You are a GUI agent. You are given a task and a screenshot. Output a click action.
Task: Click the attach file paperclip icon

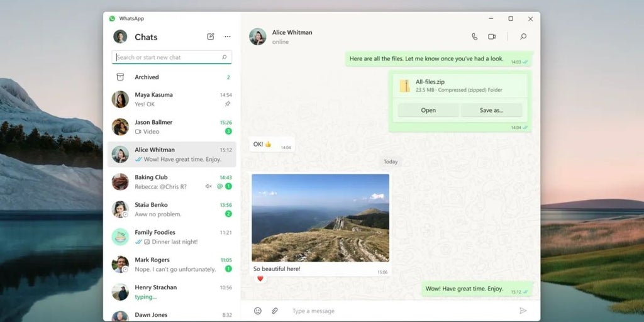[275, 311]
